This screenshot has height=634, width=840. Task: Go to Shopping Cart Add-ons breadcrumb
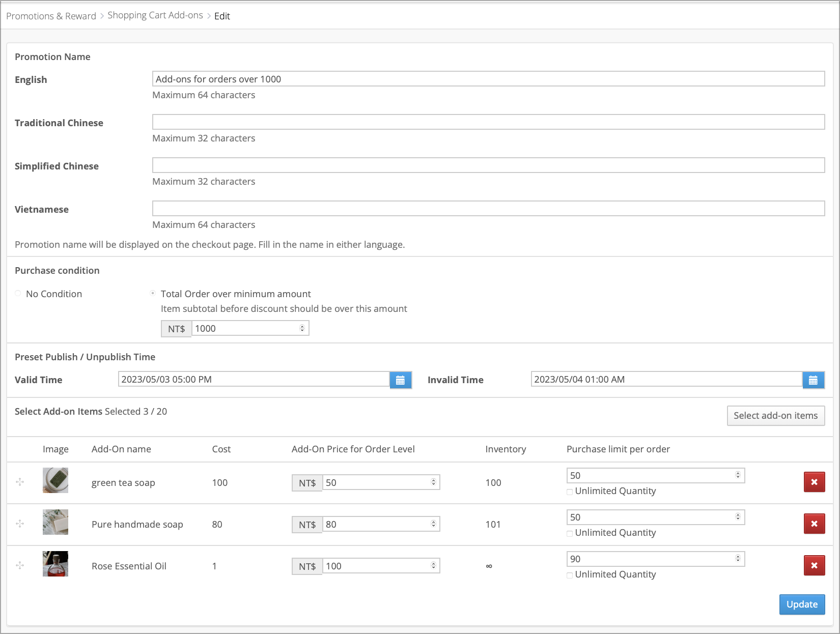point(155,15)
